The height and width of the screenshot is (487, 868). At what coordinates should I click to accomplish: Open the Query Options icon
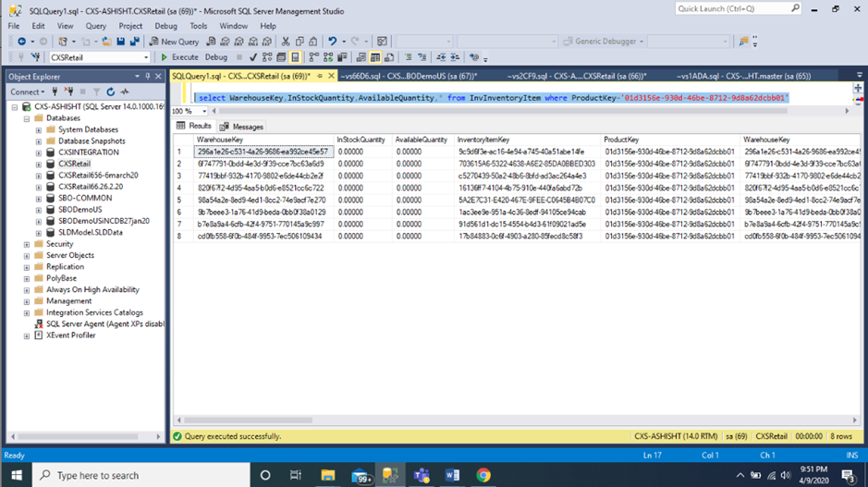pos(281,57)
